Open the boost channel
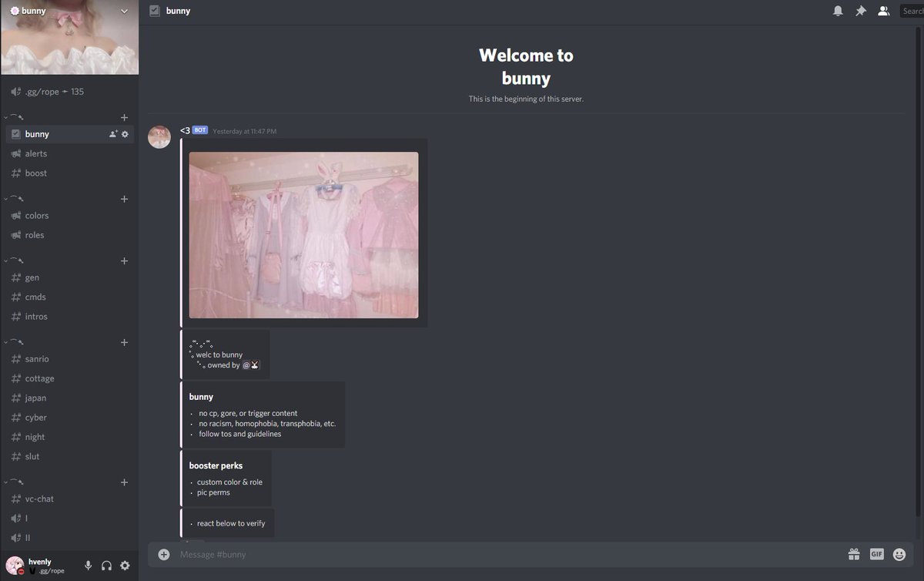This screenshot has height=581, width=924. tap(69, 173)
